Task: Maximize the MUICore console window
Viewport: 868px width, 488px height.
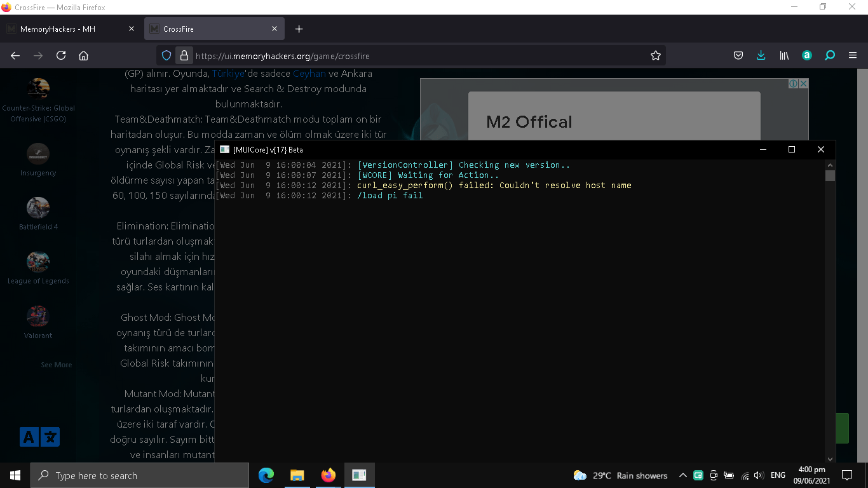Action: coord(792,149)
